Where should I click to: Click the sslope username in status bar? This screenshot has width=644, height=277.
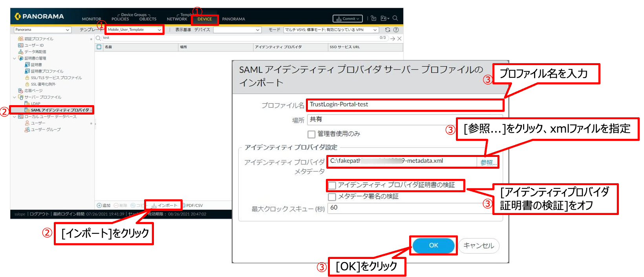click(20, 214)
